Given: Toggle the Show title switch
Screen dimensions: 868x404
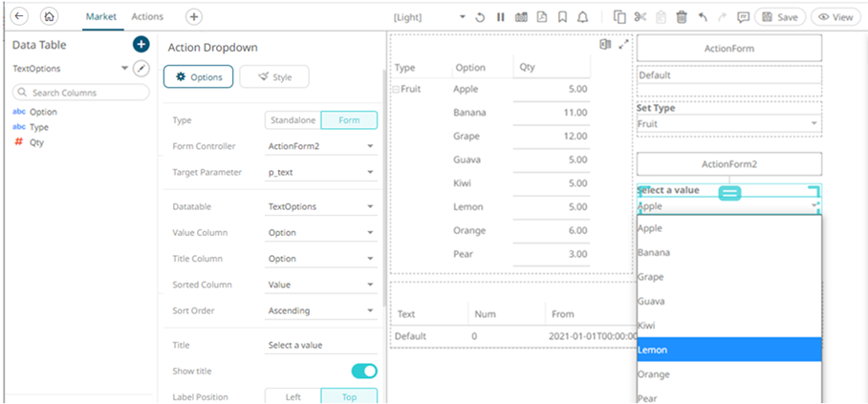Looking at the screenshot, I should coord(364,371).
